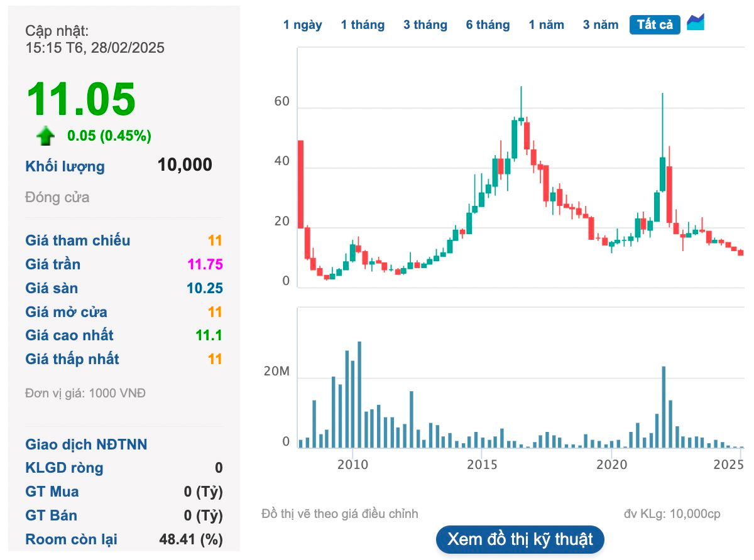Click the highest volume bar near 2022

(x=664, y=405)
